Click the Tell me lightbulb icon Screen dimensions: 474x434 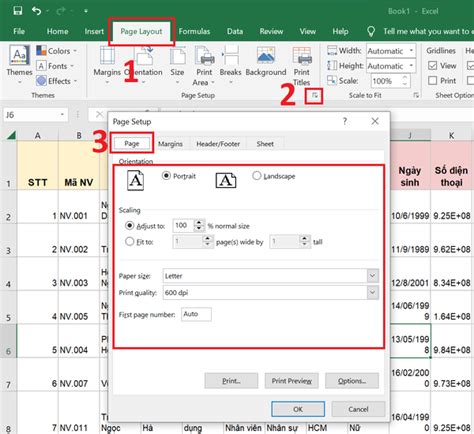tap(371, 31)
